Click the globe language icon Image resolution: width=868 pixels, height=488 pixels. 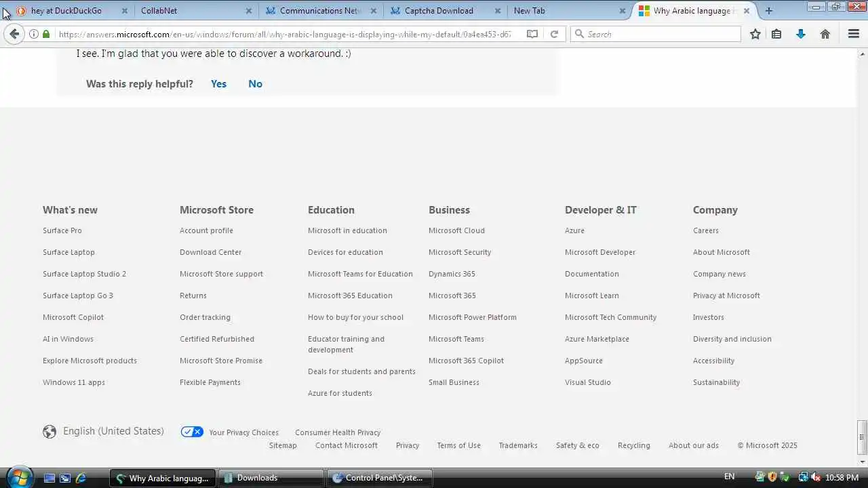point(50,432)
